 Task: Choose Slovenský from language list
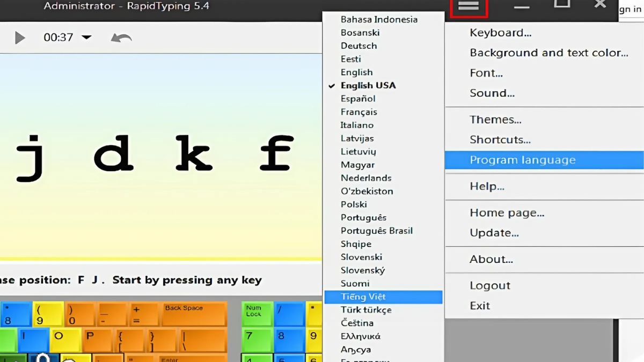[363, 270]
